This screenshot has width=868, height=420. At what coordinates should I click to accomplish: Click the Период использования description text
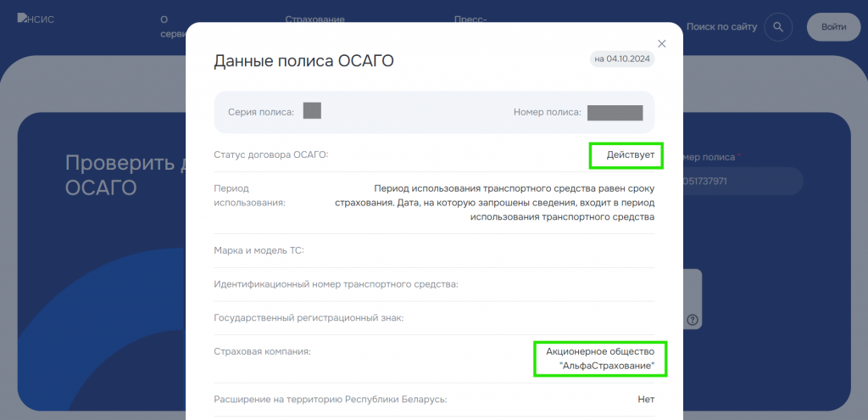pos(514,203)
